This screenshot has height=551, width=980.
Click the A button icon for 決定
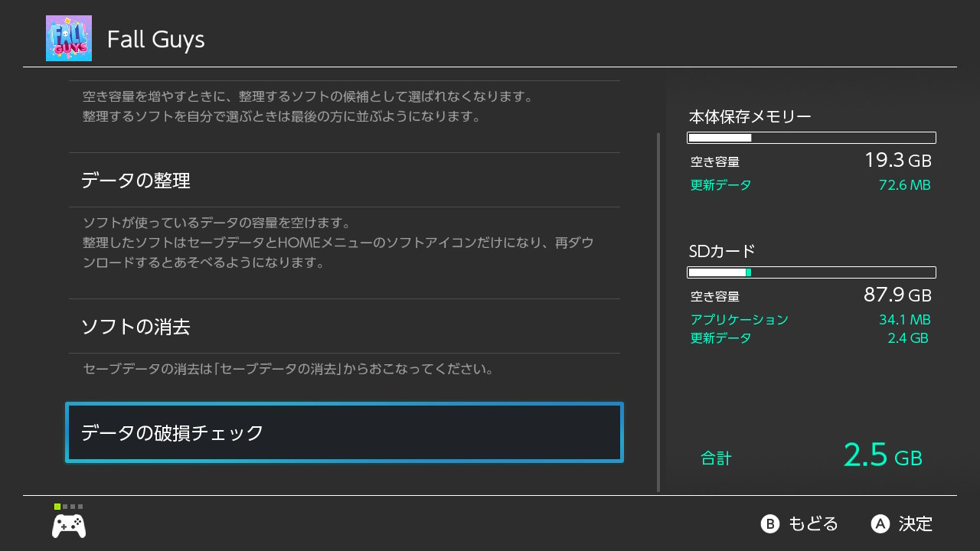point(880,523)
